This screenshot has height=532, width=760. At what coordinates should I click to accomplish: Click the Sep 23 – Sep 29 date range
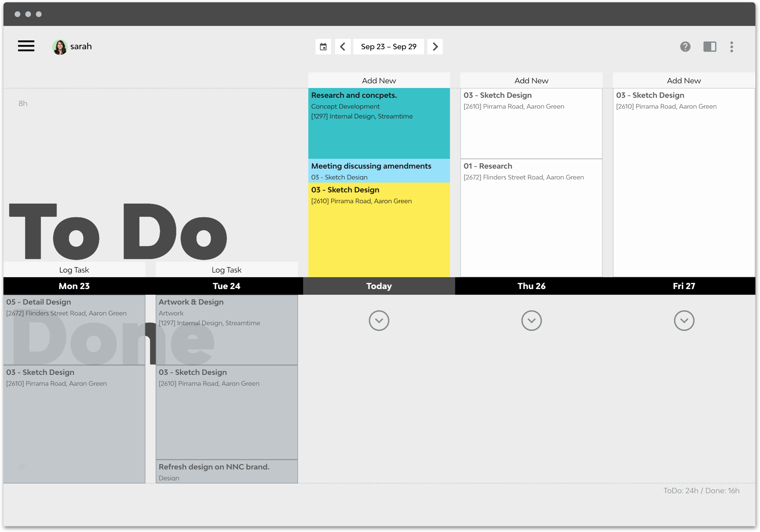click(388, 47)
